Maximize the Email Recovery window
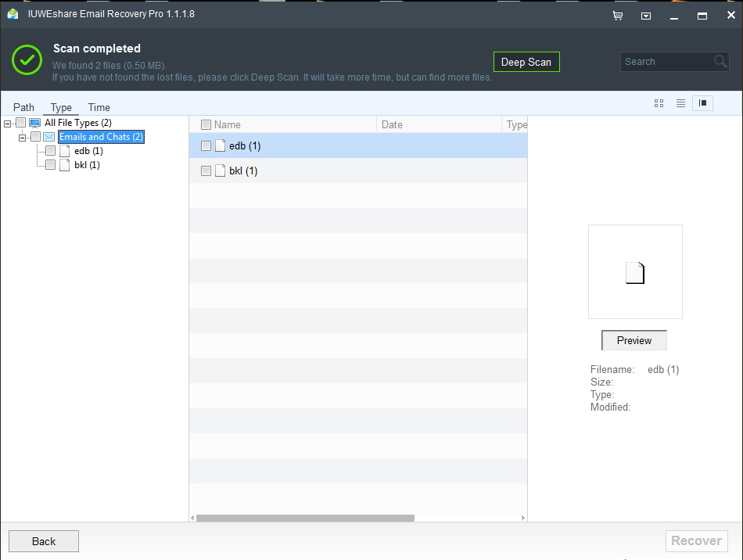The width and height of the screenshot is (743, 560). 702,16
